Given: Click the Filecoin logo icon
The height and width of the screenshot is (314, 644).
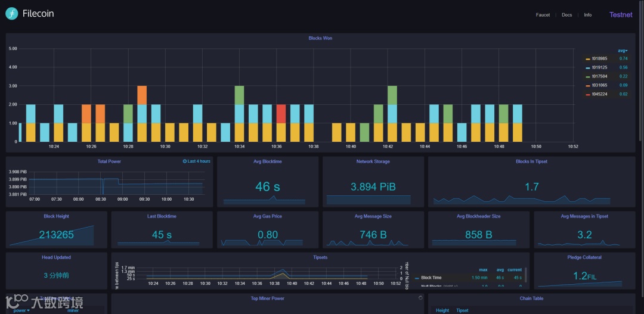Looking at the screenshot, I should click(11, 14).
